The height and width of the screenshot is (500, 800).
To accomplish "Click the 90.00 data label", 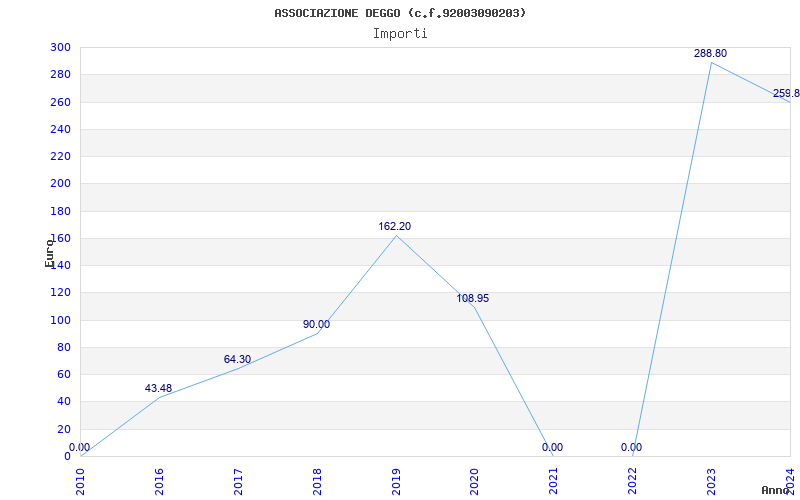I will point(316,324).
